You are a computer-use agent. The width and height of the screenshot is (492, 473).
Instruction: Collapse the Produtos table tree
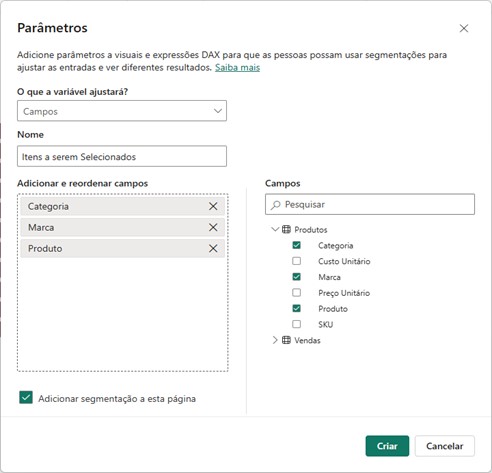point(275,229)
